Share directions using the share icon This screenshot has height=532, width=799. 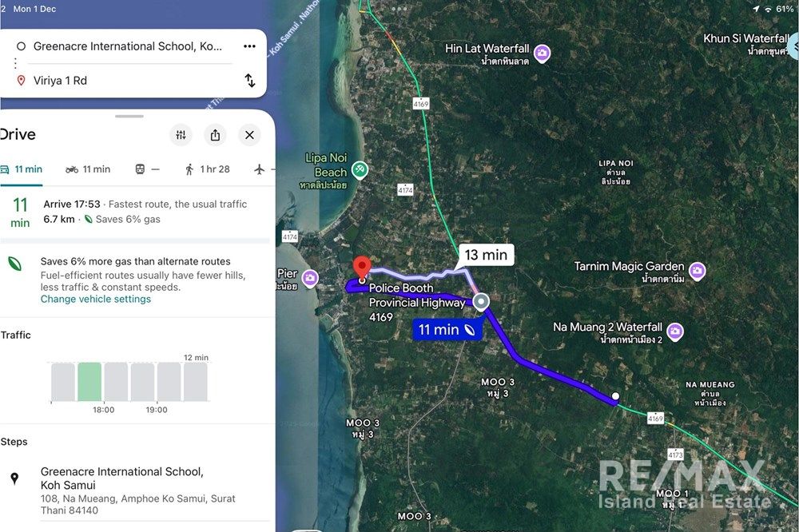coord(215,134)
